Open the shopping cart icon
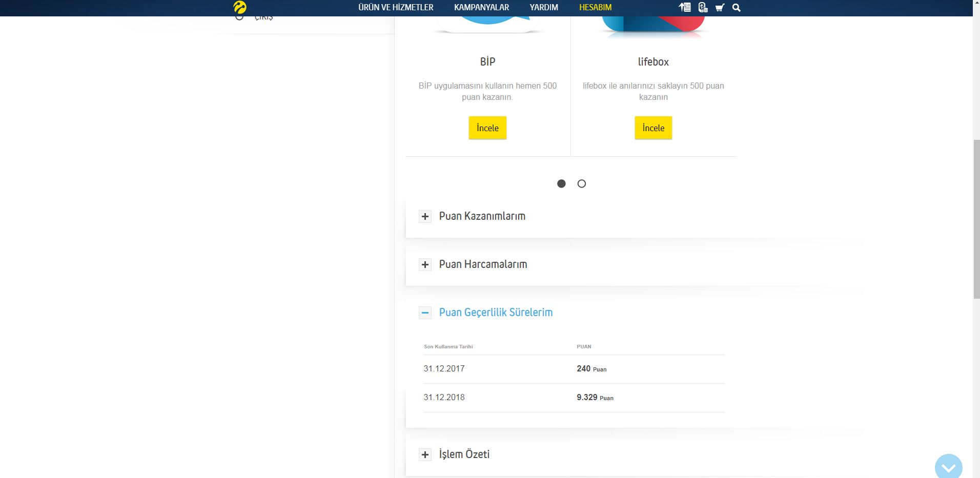The image size is (980, 478). coord(720,8)
